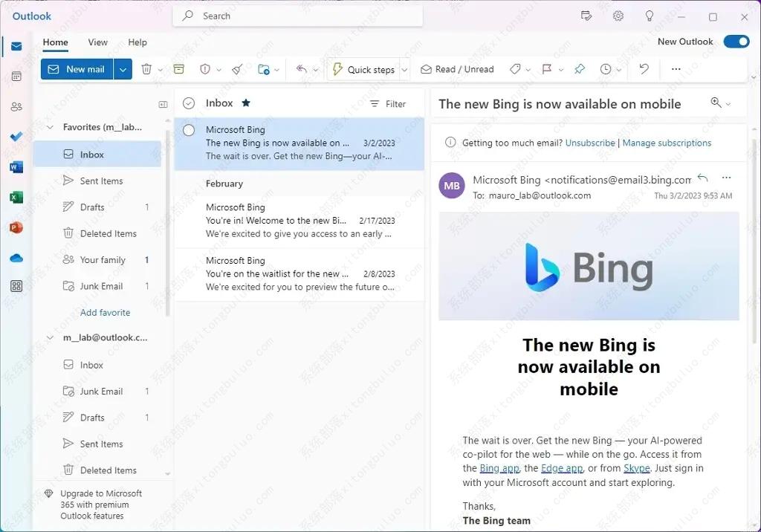This screenshot has height=532, width=761.
Task: Click the Manage subscriptions link
Action: point(667,143)
